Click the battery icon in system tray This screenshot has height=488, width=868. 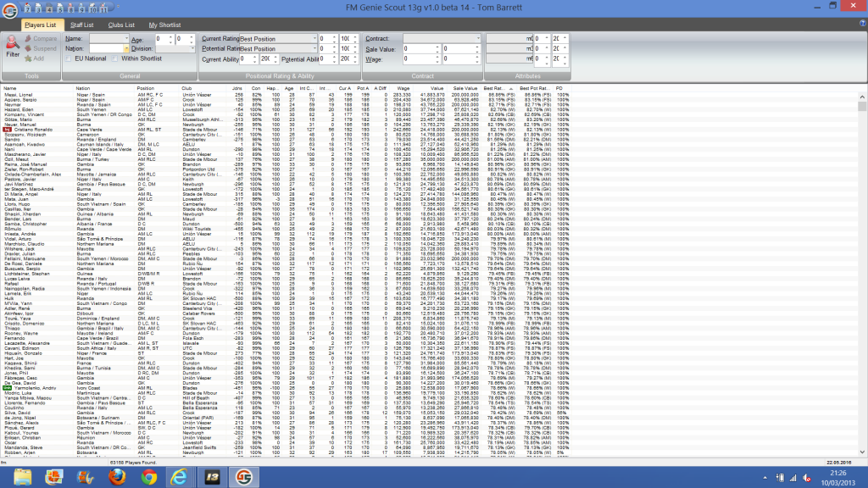780,478
